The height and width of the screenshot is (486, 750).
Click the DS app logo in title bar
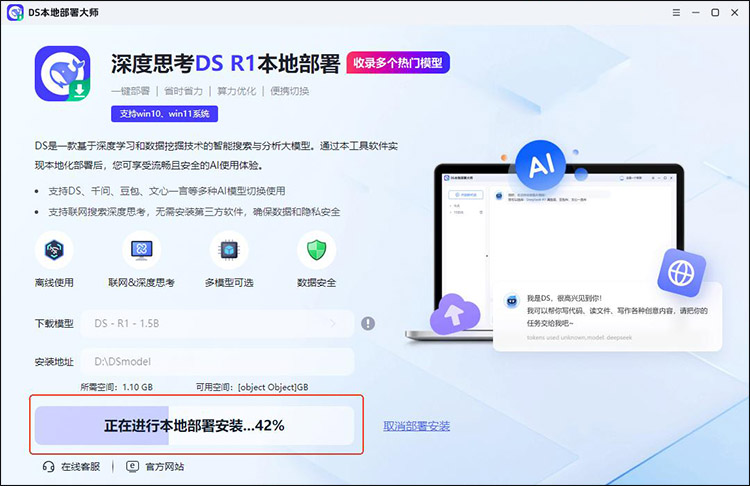point(15,12)
